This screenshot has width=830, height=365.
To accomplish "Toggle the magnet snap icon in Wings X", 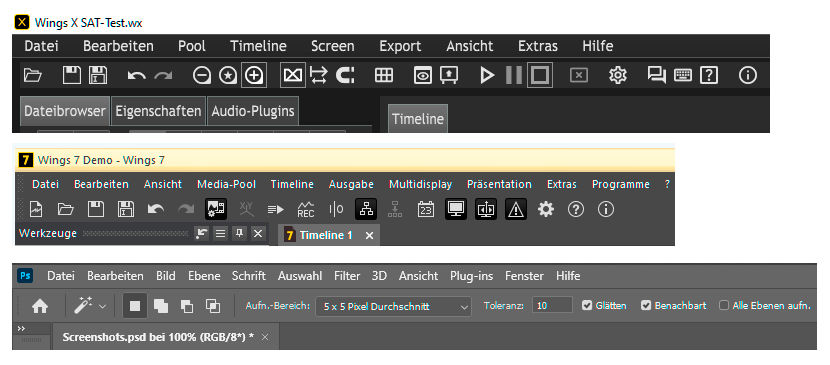I will [x=345, y=76].
